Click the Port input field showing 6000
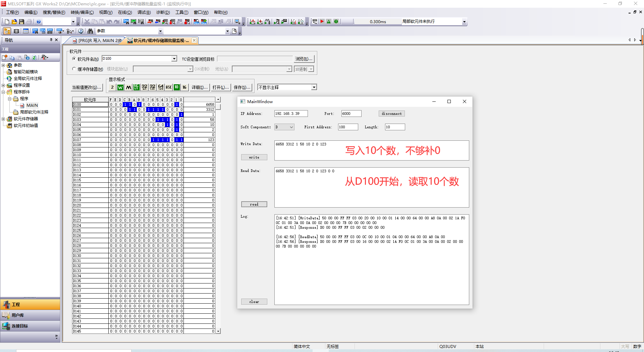The width and height of the screenshot is (644, 352). click(351, 114)
